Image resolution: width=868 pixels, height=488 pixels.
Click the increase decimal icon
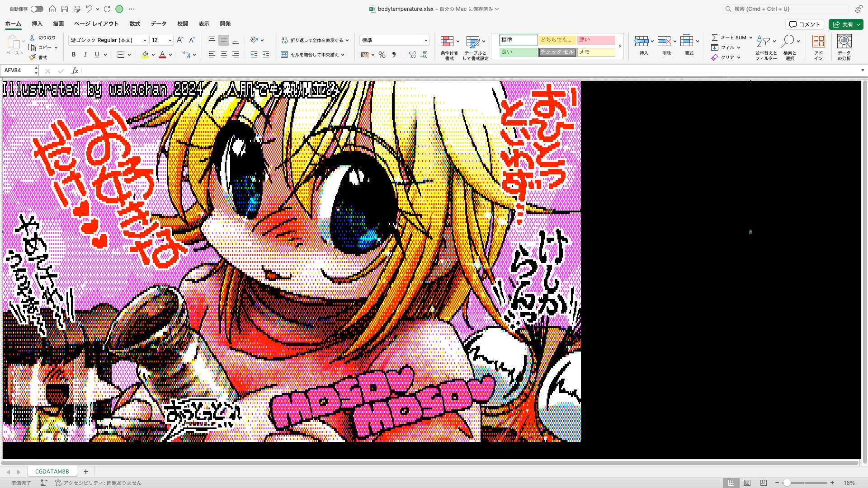point(412,55)
